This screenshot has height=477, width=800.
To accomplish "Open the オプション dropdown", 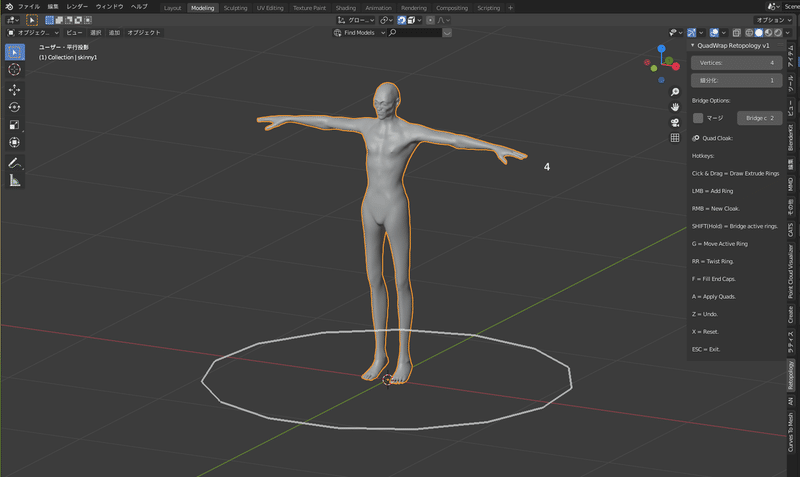I will point(773,20).
